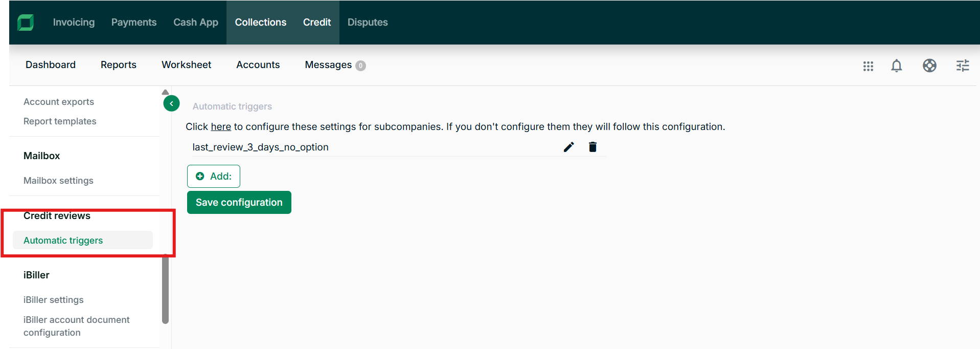This screenshot has width=980, height=349.
Task: Click the Add trigger button
Action: click(x=214, y=176)
